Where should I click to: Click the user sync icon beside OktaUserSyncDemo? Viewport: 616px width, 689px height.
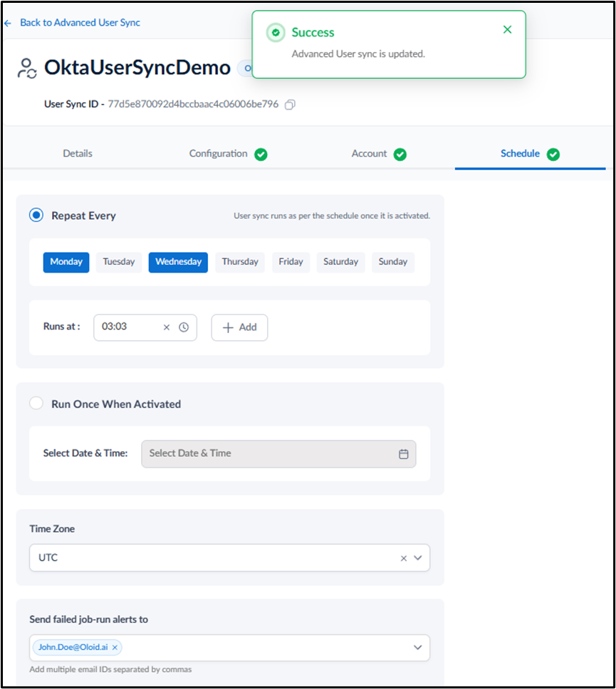click(27, 68)
